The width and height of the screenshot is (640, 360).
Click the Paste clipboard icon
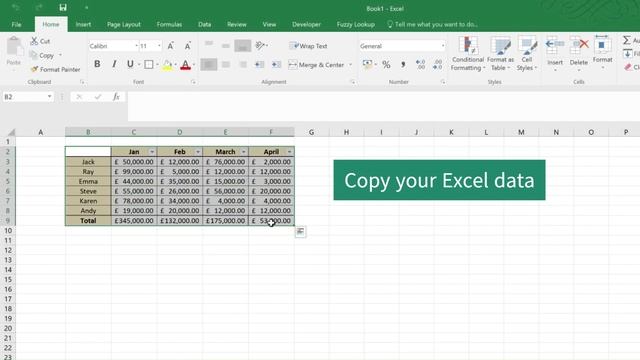click(14, 47)
